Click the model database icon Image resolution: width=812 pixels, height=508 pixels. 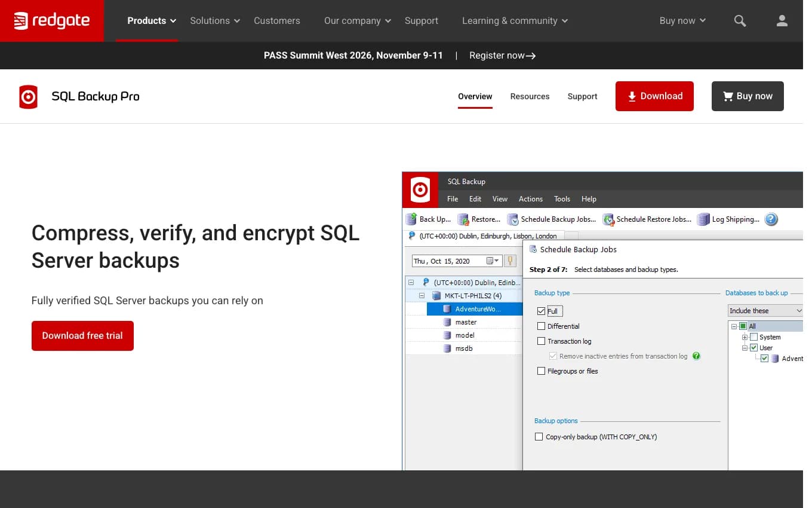coord(447,335)
